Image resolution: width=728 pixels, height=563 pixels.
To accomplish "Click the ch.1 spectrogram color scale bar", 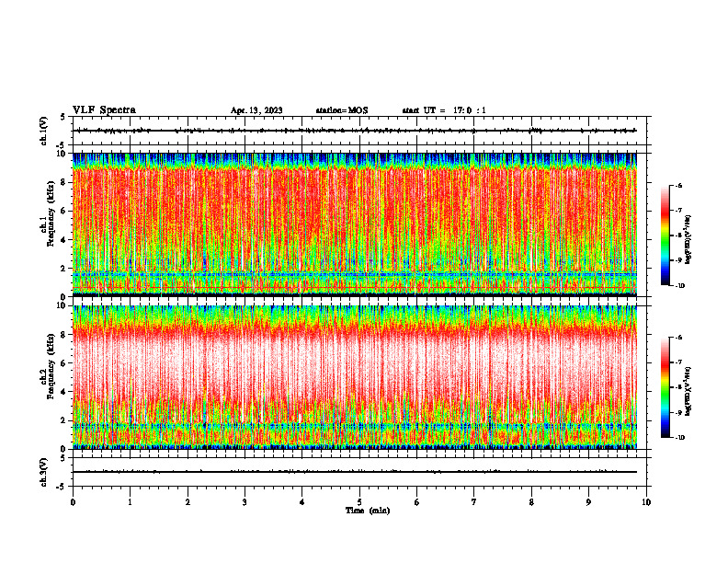I will 665,236.
